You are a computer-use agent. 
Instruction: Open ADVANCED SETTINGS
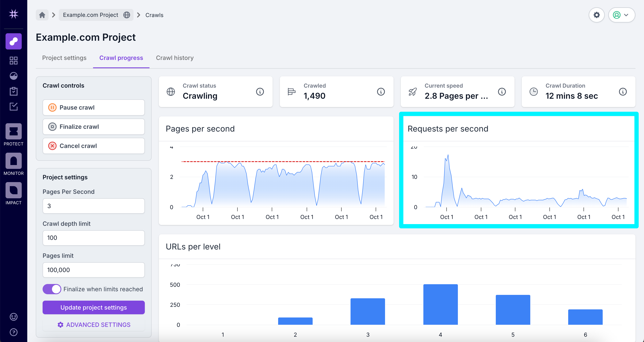point(93,325)
